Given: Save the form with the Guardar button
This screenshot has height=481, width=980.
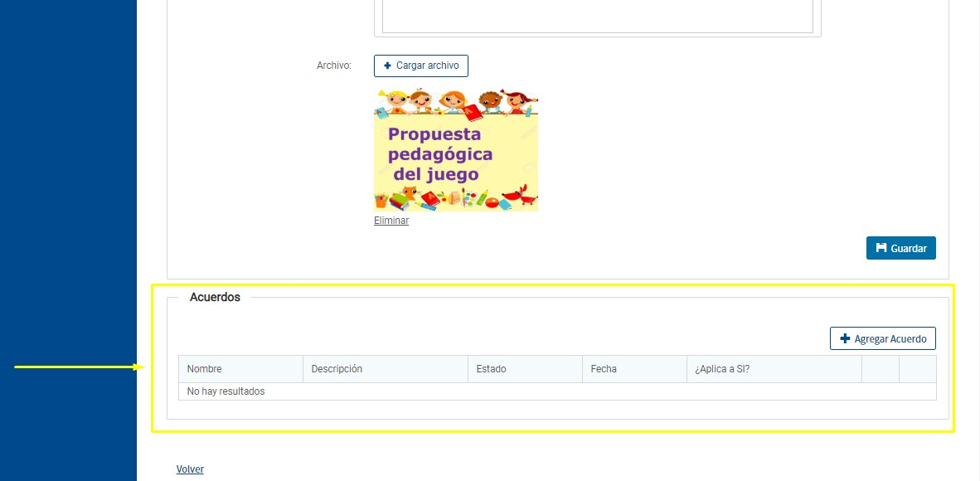Looking at the screenshot, I should (900, 248).
